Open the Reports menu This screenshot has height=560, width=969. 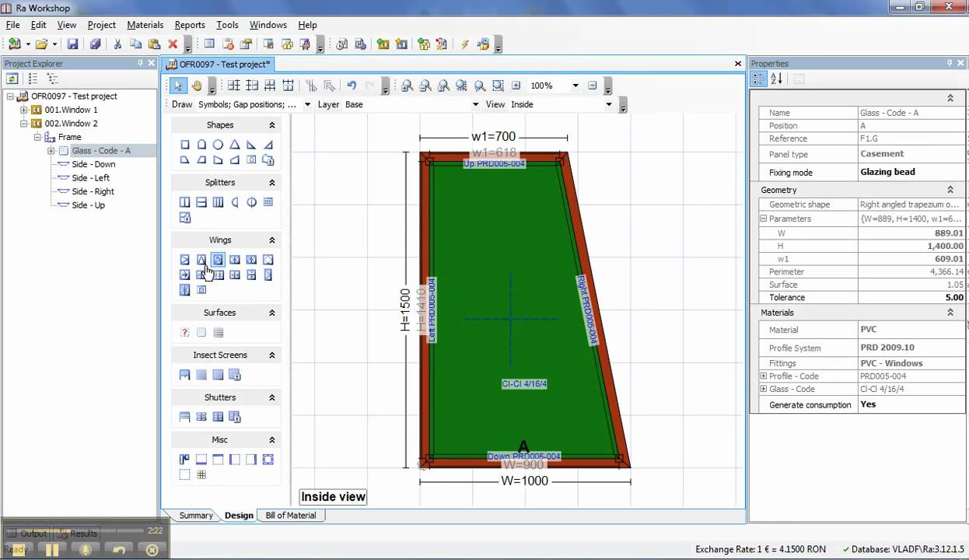[190, 25]
